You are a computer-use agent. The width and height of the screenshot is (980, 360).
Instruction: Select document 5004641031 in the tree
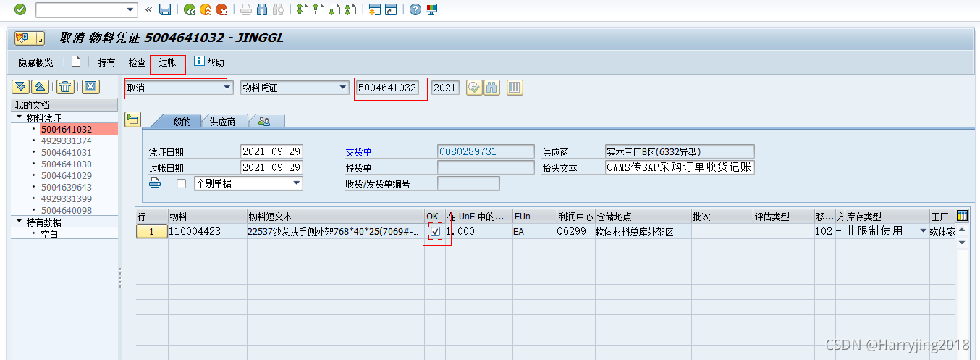click(x=66, y=152)
